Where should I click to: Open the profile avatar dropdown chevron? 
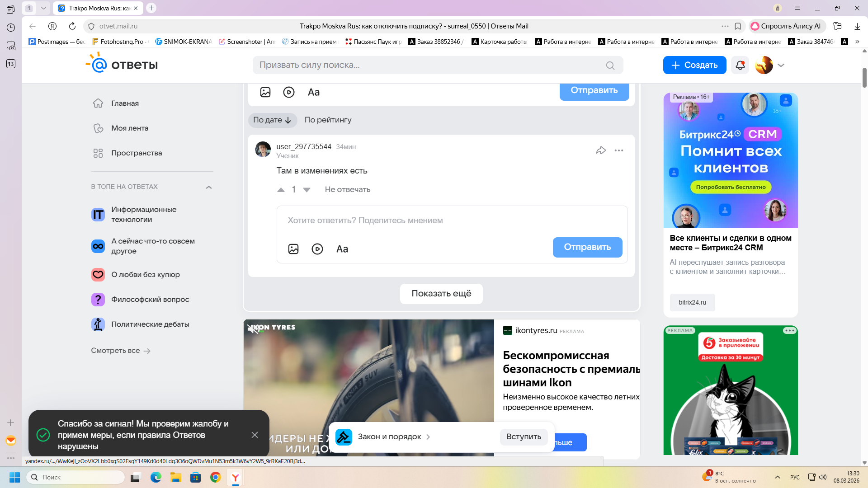pyautogui.click(x=781, y=65)
